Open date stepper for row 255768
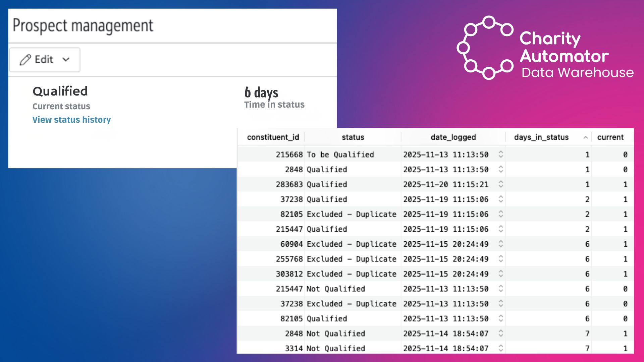Image resolution: width=644 pixels, height=362 pixels. [x=501, y=259]
